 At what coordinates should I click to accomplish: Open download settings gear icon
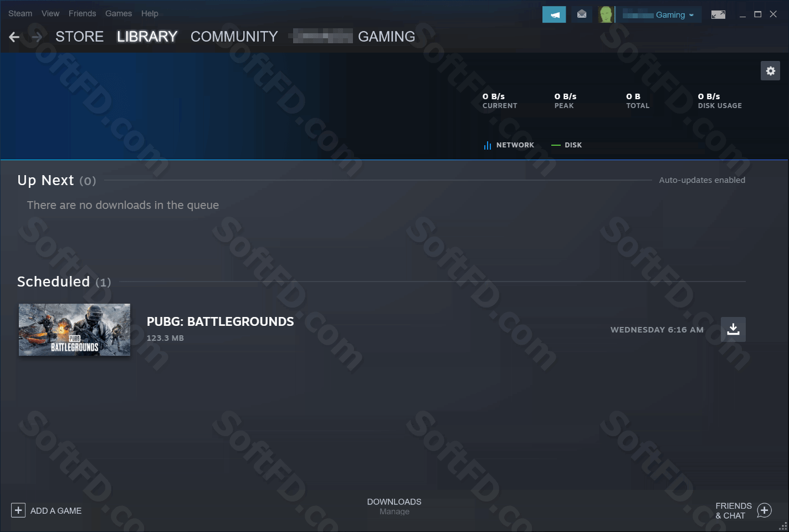click(x=770, y=71)
